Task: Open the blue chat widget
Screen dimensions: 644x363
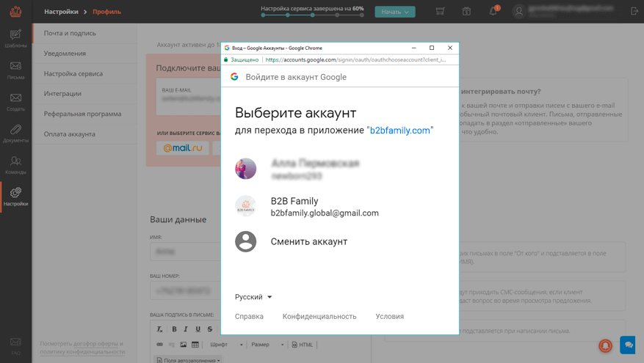Action: 628,345
